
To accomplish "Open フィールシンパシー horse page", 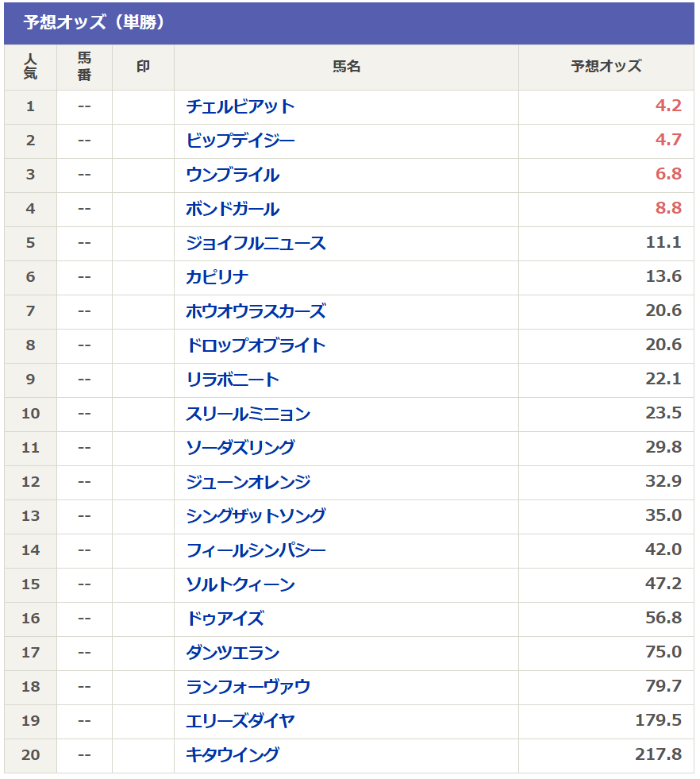I will point(256,550).
